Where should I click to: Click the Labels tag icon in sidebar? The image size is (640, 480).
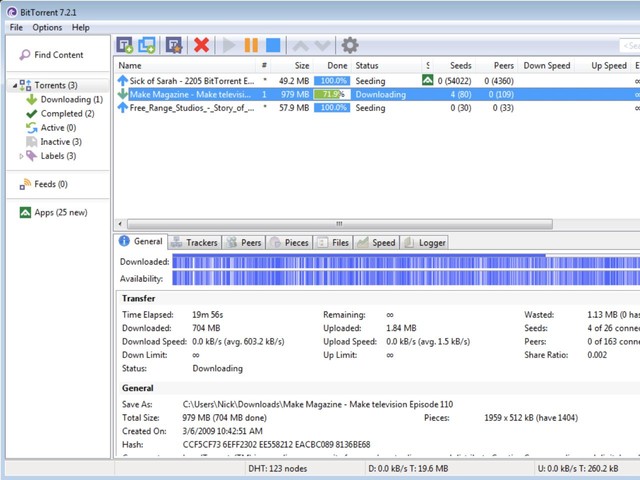[31, 156]
